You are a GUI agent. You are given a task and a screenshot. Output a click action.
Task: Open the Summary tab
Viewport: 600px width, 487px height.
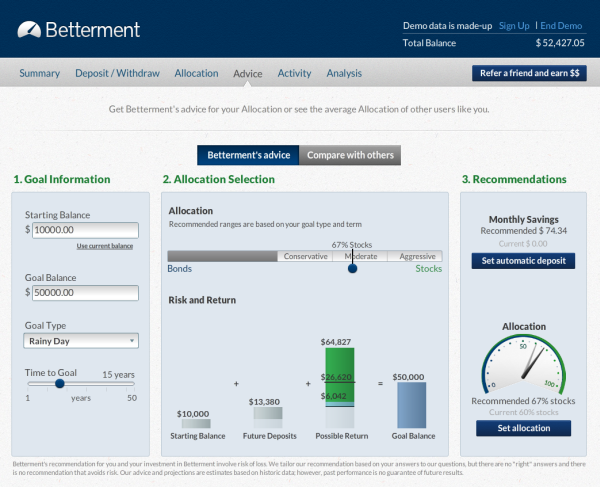point(40,73)
